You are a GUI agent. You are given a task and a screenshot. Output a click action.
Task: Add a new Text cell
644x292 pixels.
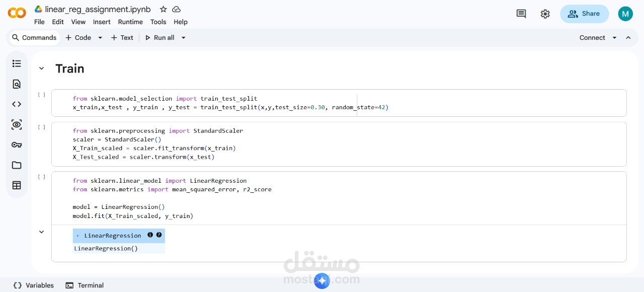coord(122,38)
